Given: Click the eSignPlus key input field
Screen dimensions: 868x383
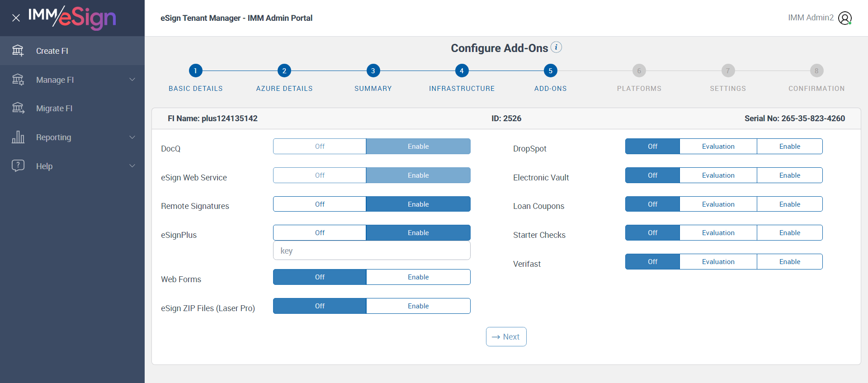Looking at the screenshot, I should click(372, 251).
